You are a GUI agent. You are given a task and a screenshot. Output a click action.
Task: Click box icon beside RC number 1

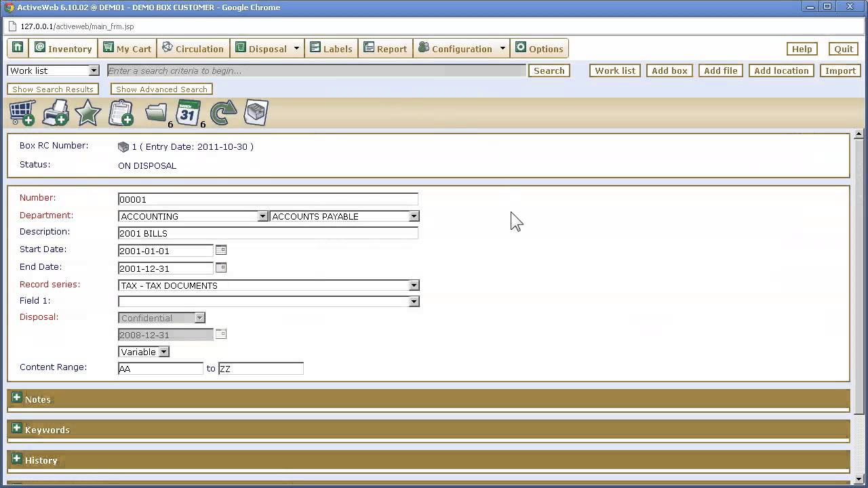[123, 147]
